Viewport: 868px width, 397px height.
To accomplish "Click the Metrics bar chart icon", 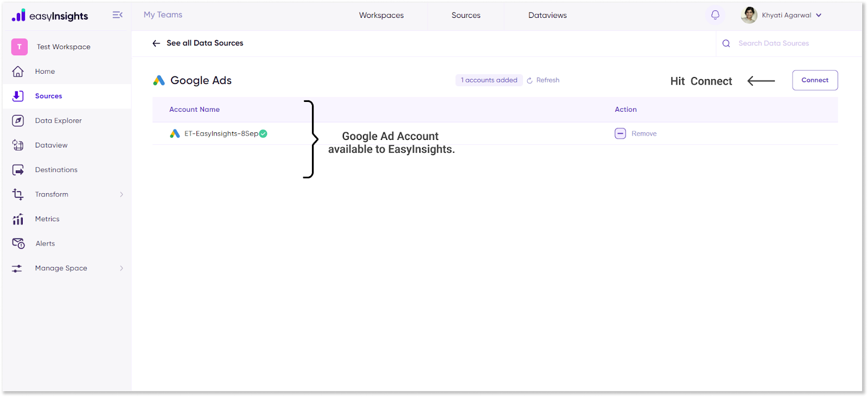I will pyautogui.click(x=18, y=219).
